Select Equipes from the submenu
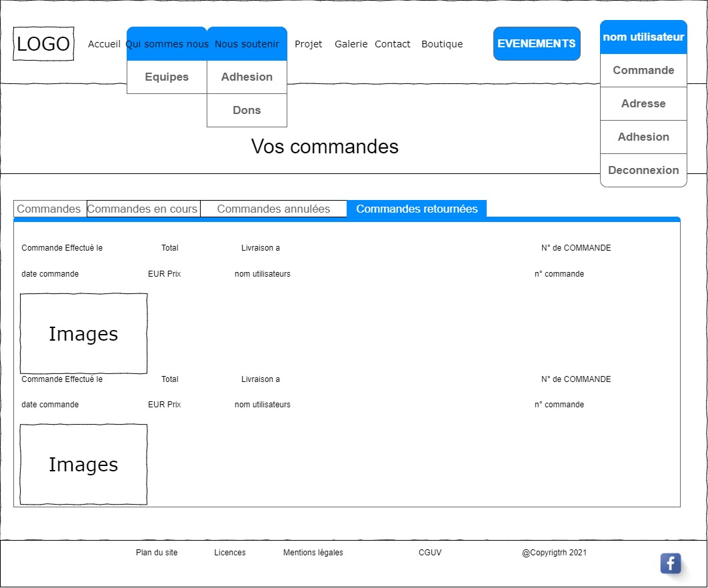The height and width of the screenshot is (588, 708). (167, 77)
